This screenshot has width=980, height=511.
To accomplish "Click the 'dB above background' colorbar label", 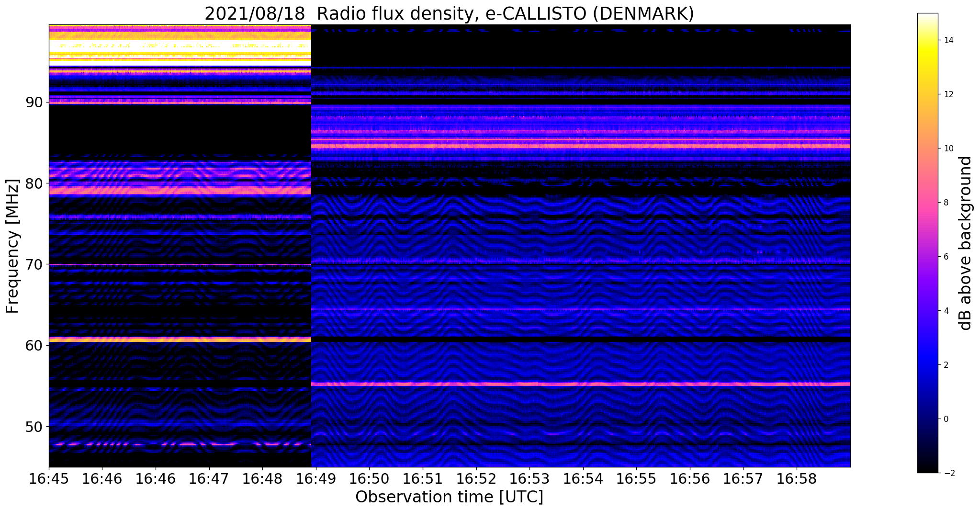I will click(x=966, y=243).
